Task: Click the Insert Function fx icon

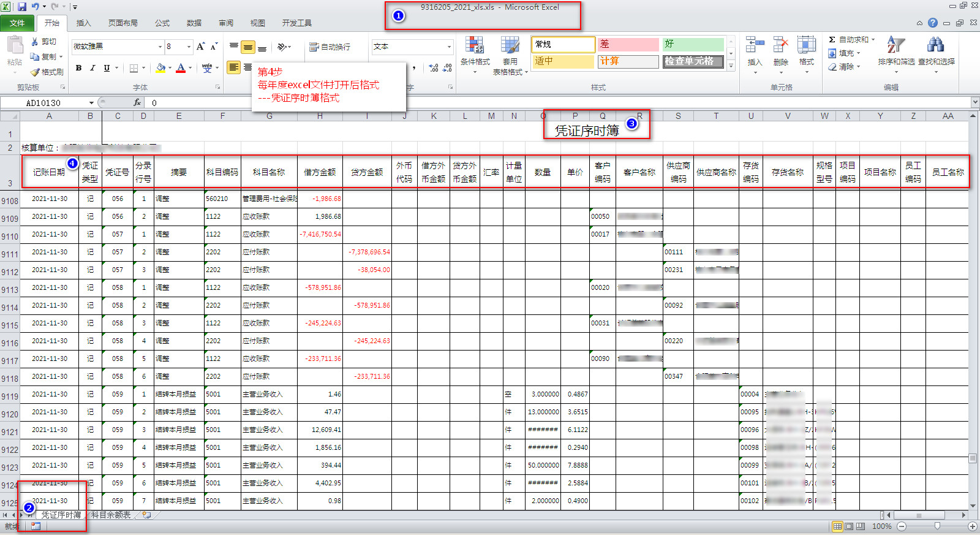Action: coord(137,102)
